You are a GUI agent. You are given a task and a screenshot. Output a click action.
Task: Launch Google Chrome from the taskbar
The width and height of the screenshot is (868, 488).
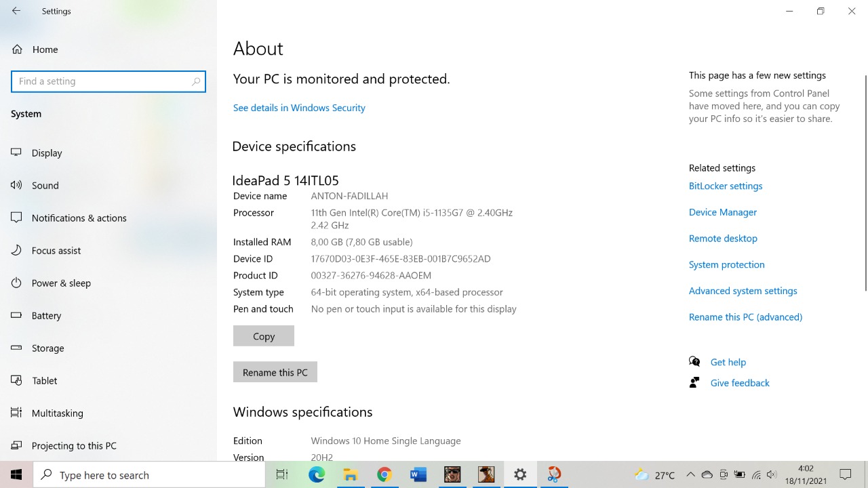tap(384, 474)
